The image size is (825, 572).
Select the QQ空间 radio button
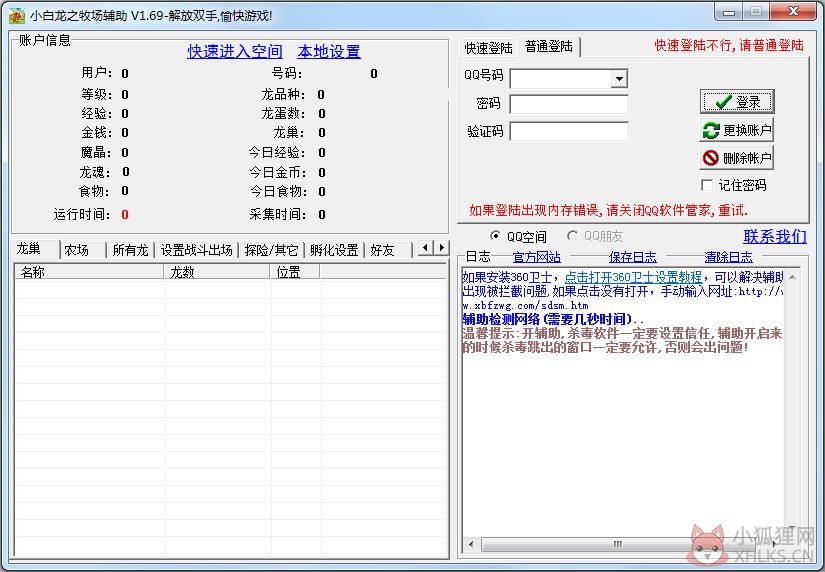pyautogui.click(x=495, y=236)
